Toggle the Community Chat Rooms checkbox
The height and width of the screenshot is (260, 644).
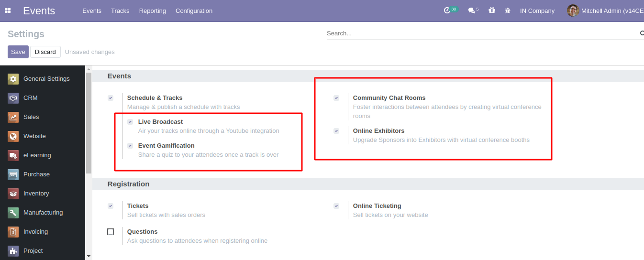336,98
